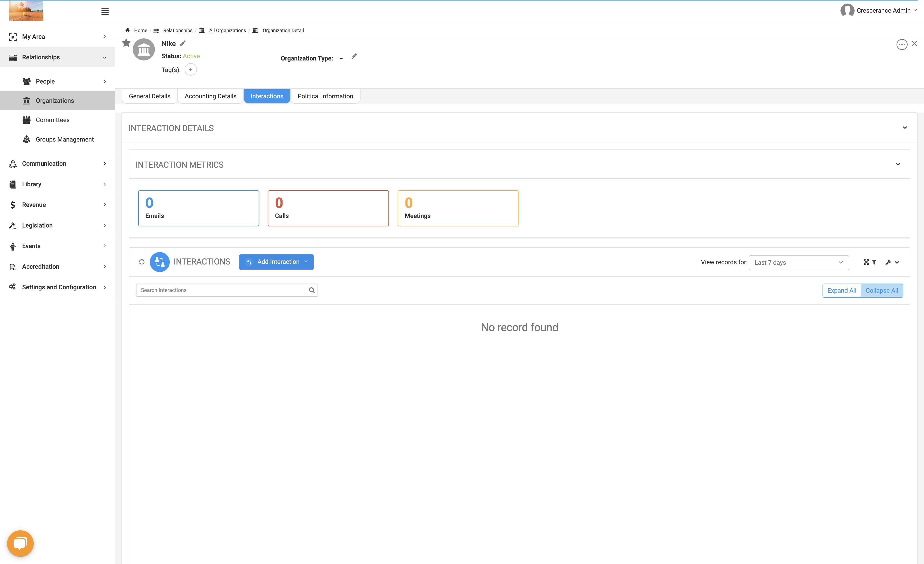Switch to Political information tab

325,96
